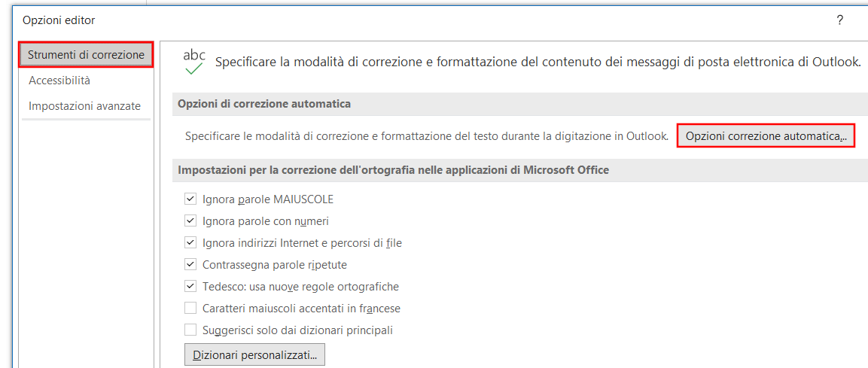Check Suggerisci solo dai dizionari principali
868x368 pixels.
(190, 330)
